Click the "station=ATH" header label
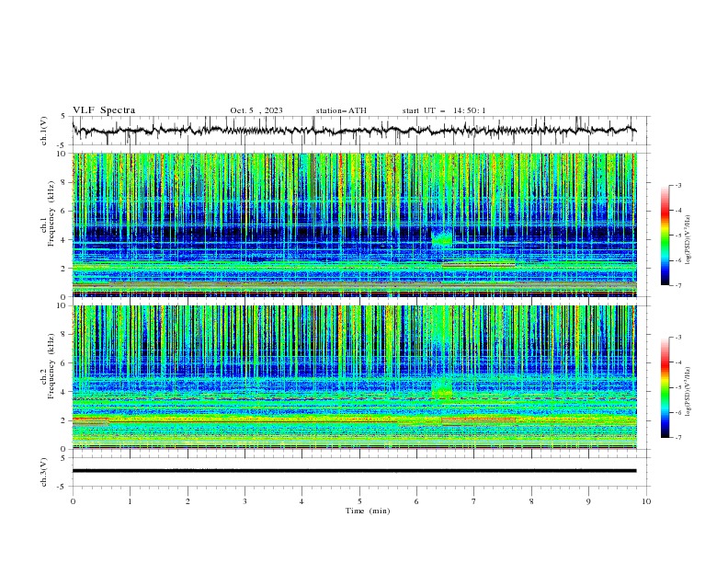728x563 pixels. coord(341,110)
